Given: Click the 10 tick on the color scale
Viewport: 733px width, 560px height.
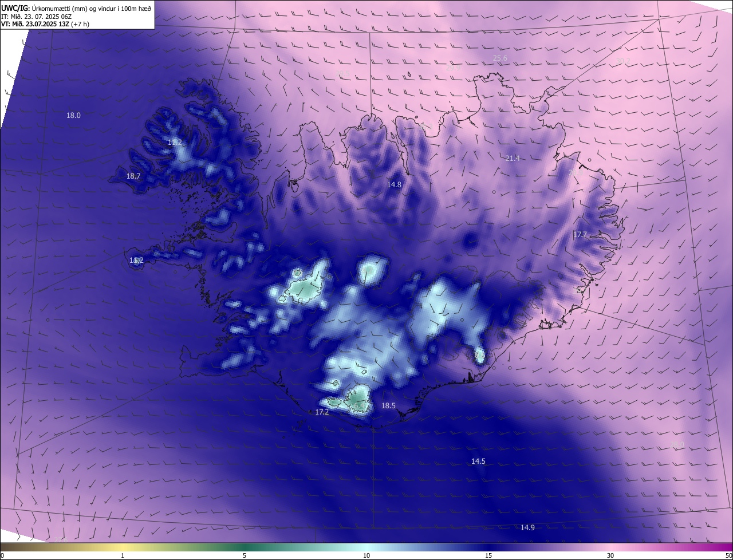Looking at the screenshot, I should click(366, 555).
